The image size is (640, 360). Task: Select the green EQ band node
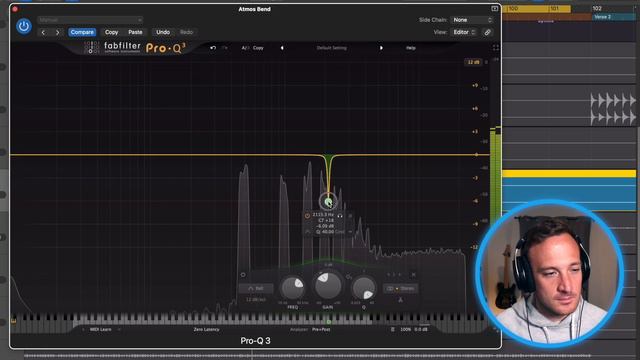328,201
